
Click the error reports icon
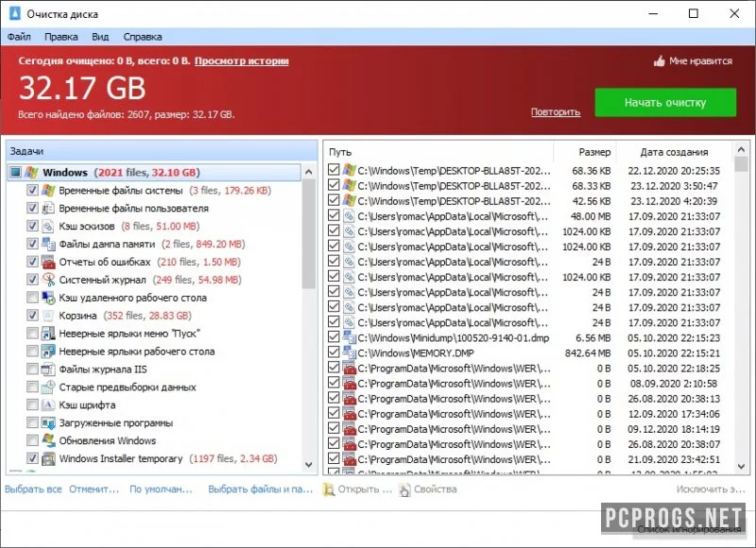48,262
